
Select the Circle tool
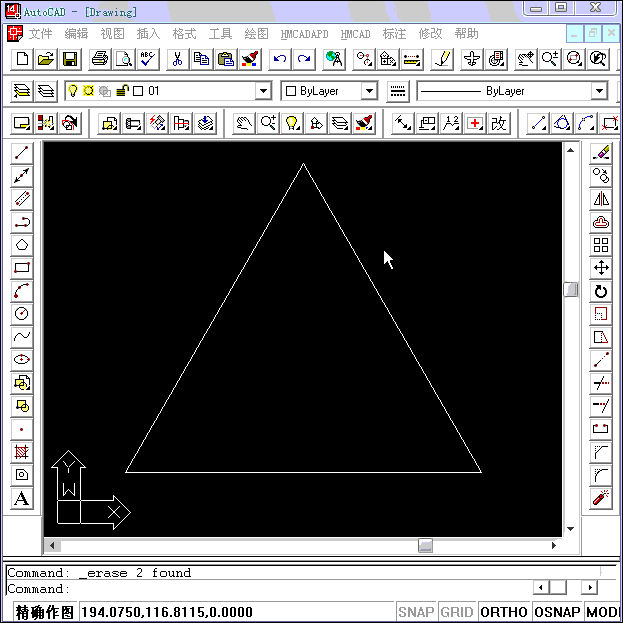21,314
